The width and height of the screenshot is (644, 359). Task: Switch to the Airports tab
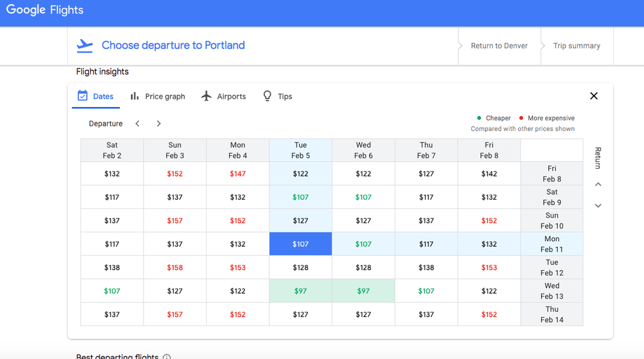tap(223, 96)
